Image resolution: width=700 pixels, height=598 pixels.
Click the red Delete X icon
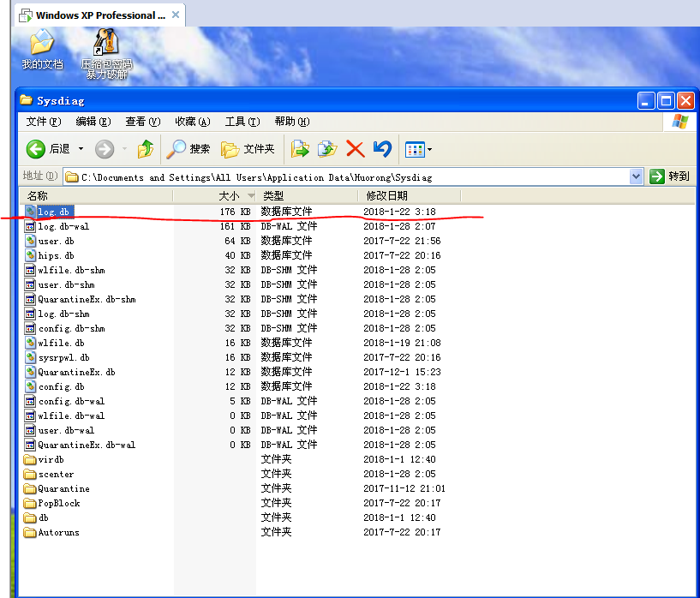click(356, 149)
